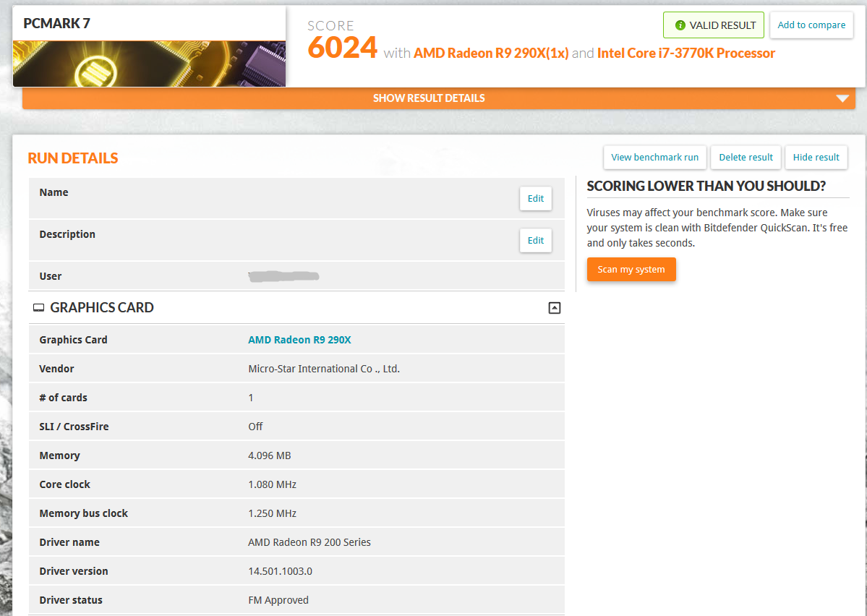
Task: Open View benchmark run
Action: click(x=654, y=157)
